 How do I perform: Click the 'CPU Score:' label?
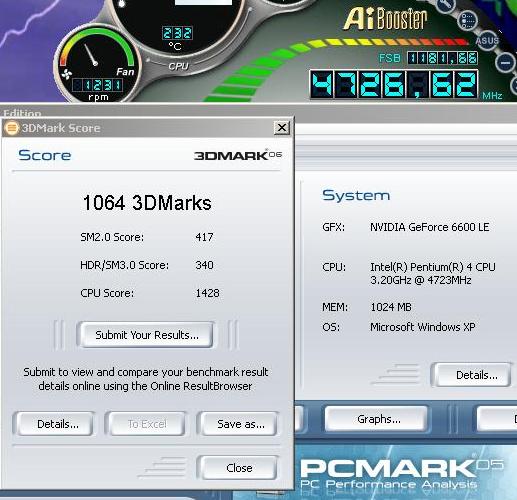(107, 293)
